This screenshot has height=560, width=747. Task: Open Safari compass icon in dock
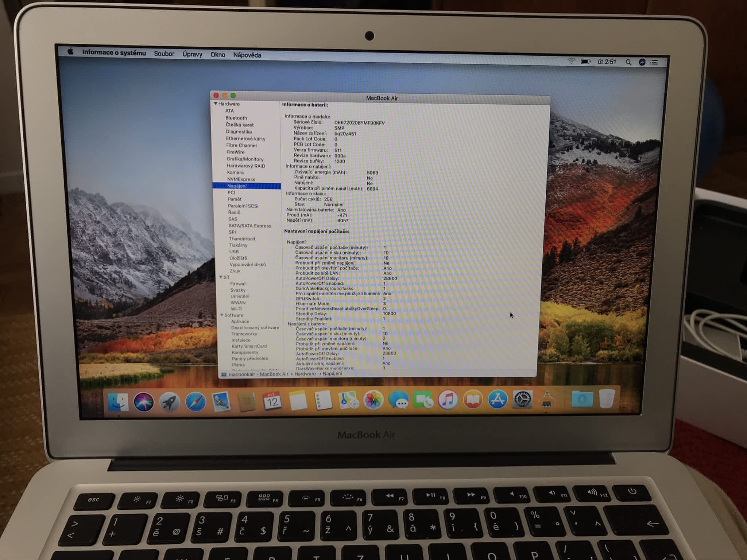coord(196,402)
